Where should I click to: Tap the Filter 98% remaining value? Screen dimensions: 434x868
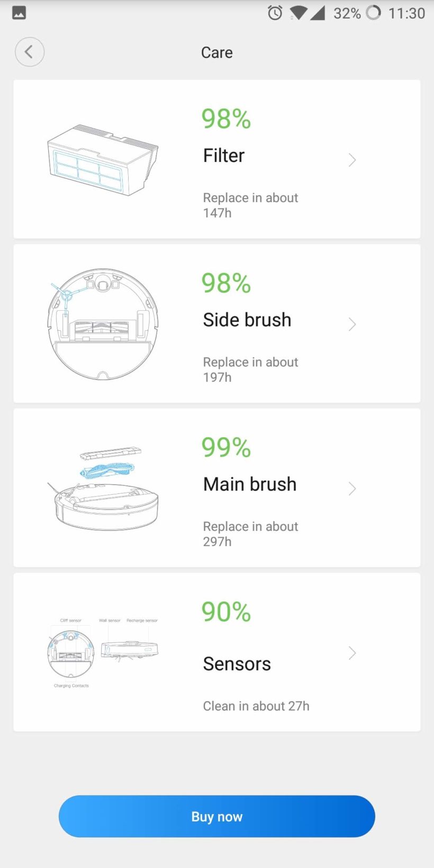(x=226, y=119)
